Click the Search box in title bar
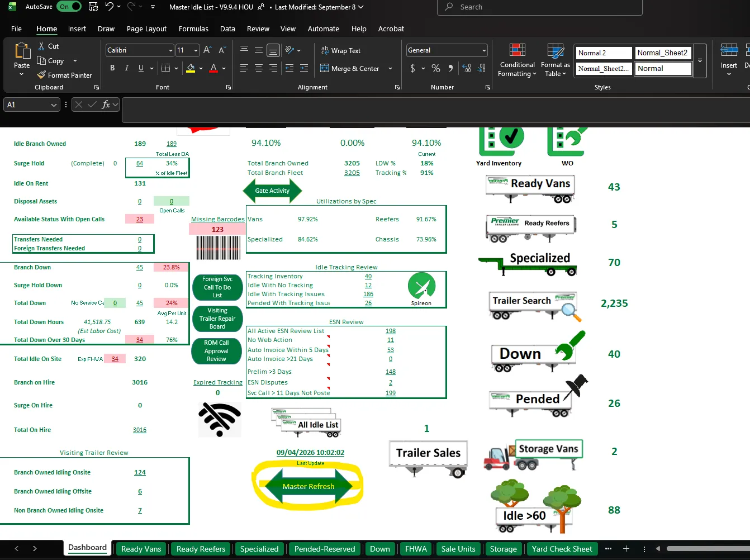Screen dimensions: 750x560 (539, 7)
